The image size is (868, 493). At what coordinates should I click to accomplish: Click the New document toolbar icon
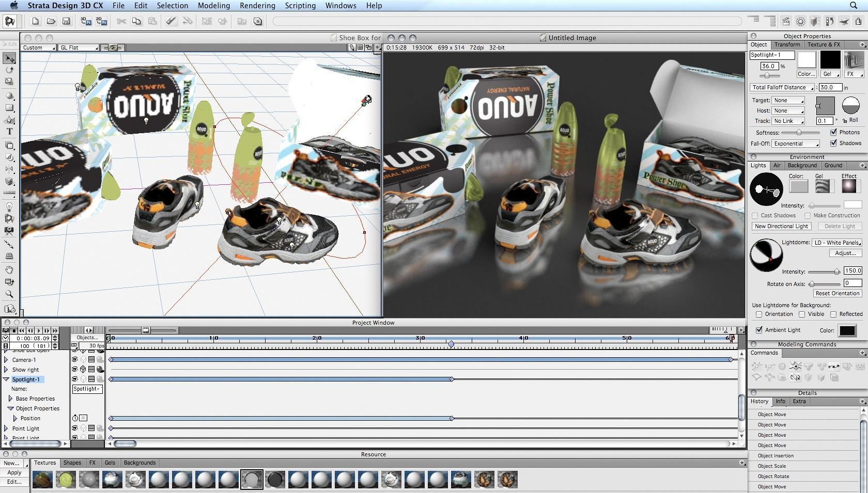coord(35,21)
